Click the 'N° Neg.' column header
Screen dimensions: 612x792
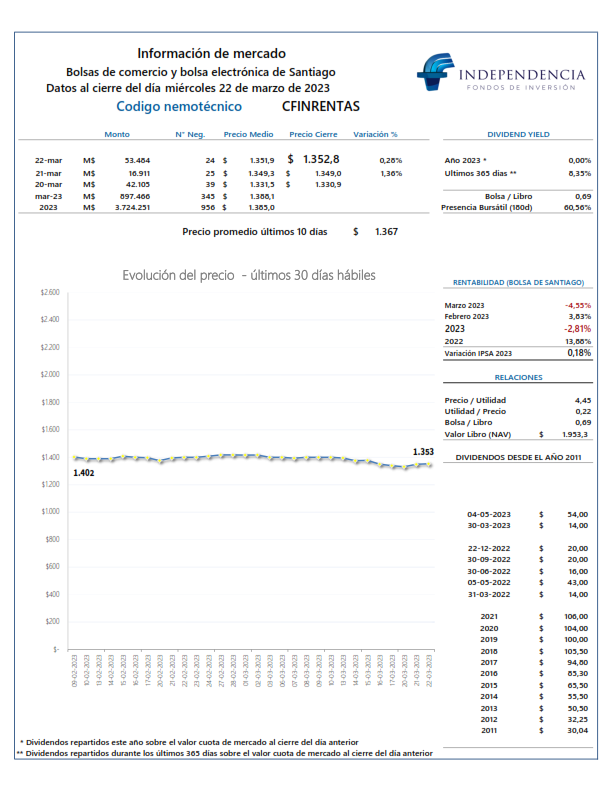pyautogui.click(x=190, y=134)
